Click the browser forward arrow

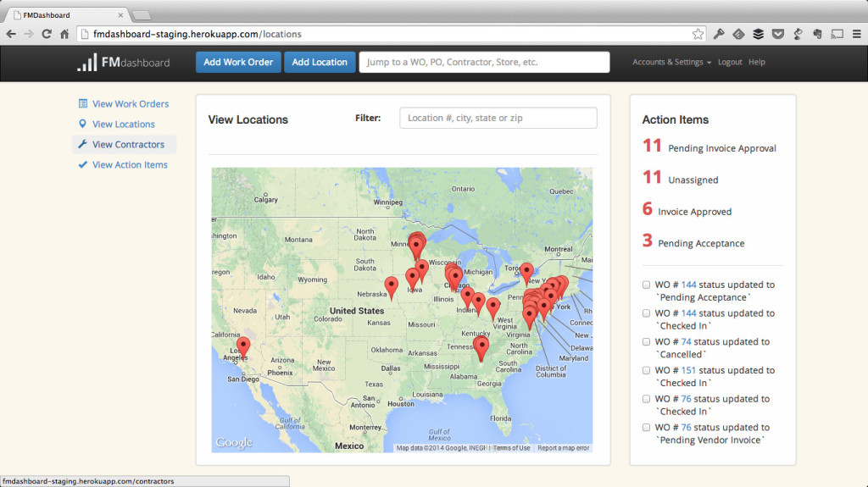[29, 35]
